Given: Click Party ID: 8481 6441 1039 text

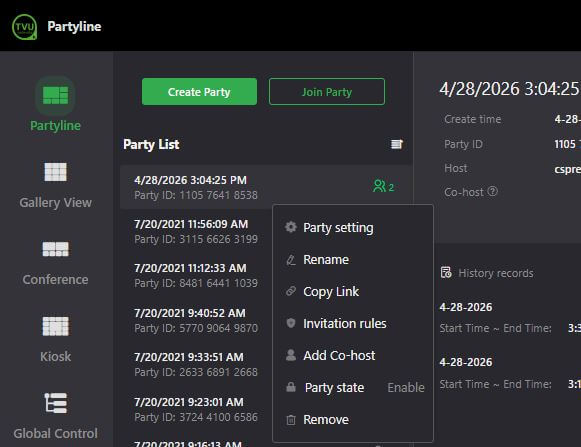Looking at the screenshot, I should click(196, 283).
